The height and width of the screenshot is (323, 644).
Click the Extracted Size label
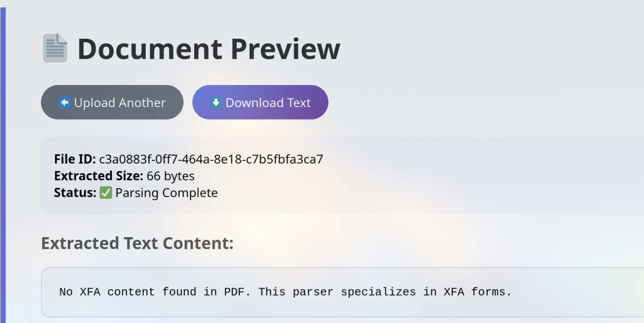(x=98, y=176)
